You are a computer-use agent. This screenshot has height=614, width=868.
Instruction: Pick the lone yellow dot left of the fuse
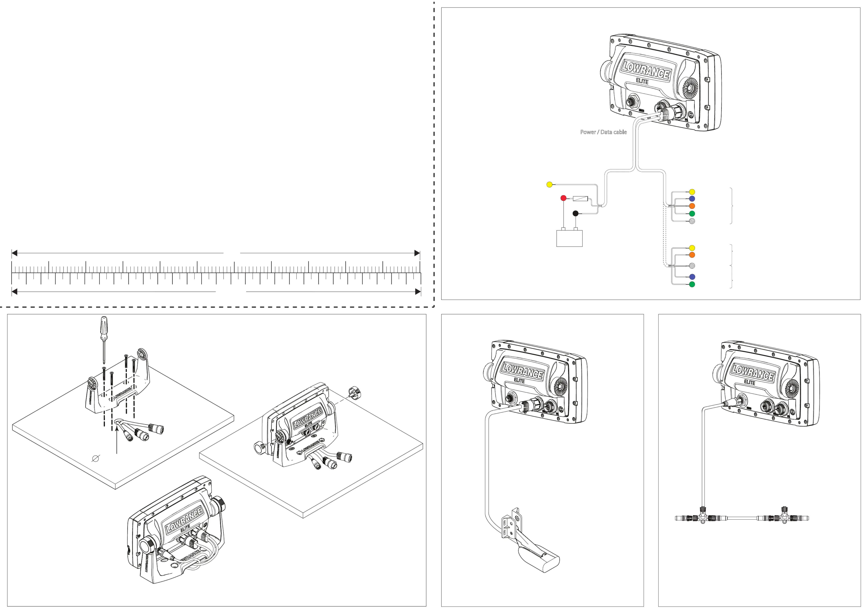[550, 184]
